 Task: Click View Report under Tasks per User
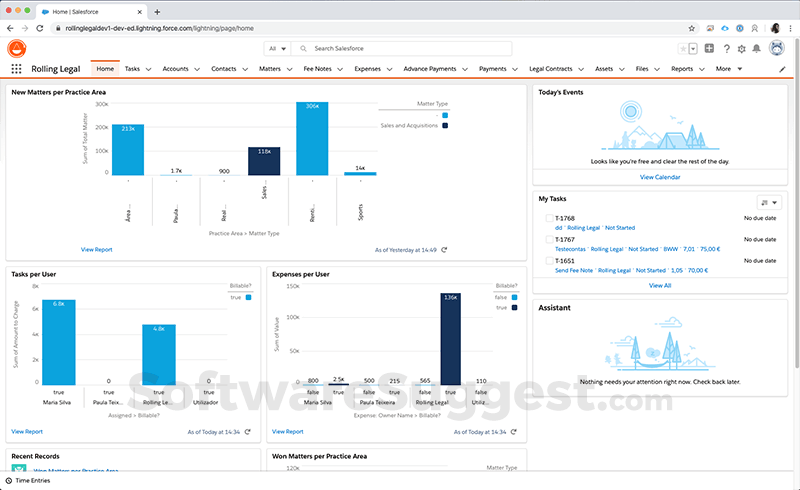tap(27, 432)
